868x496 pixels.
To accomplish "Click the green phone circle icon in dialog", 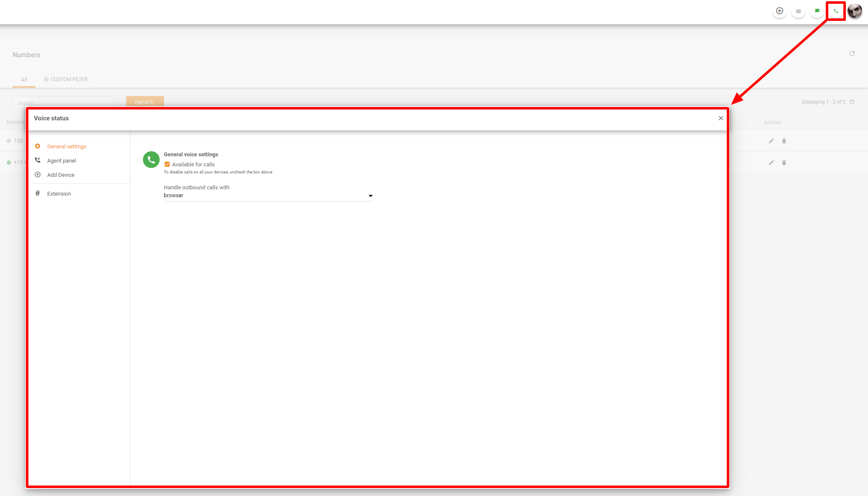I will tap(151, 160).
